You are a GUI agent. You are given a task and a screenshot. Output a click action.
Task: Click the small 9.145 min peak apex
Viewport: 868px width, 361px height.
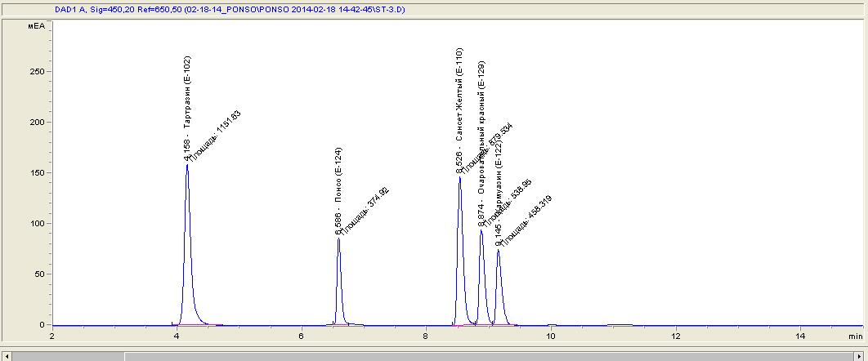[498, 251]
